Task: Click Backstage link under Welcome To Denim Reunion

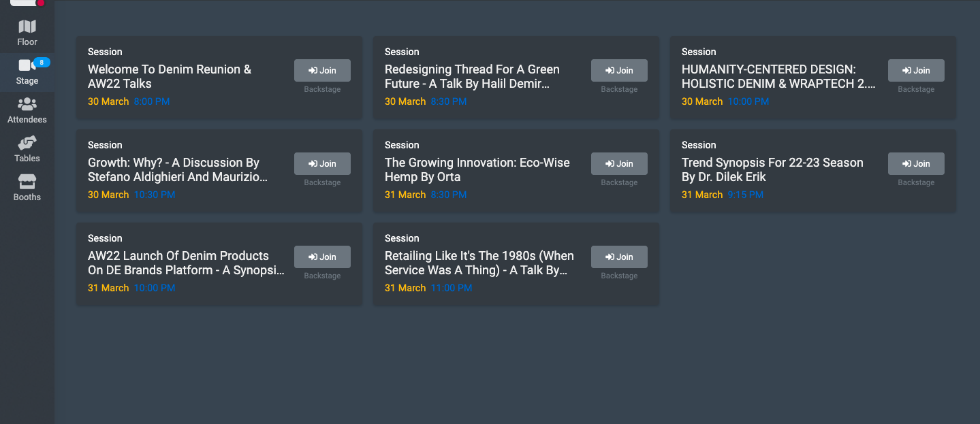Action: [x=322, y=89]
